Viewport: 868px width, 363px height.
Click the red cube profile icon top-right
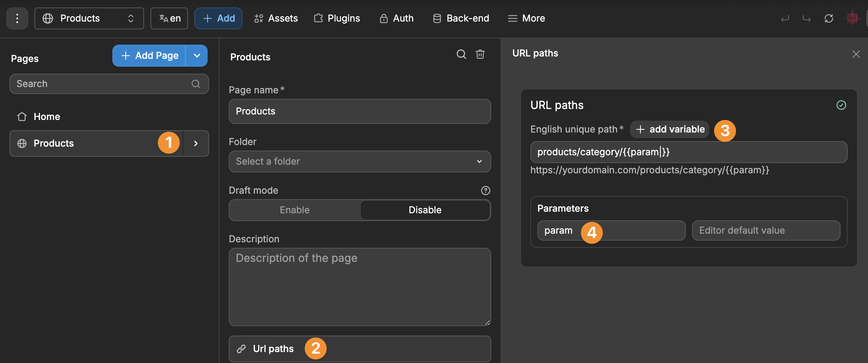(853, 18)
